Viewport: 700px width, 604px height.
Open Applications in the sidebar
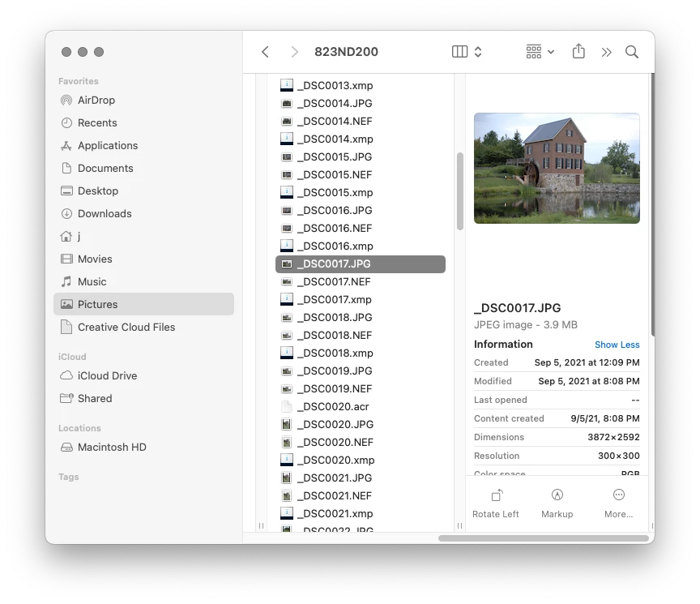pos(143,146)
